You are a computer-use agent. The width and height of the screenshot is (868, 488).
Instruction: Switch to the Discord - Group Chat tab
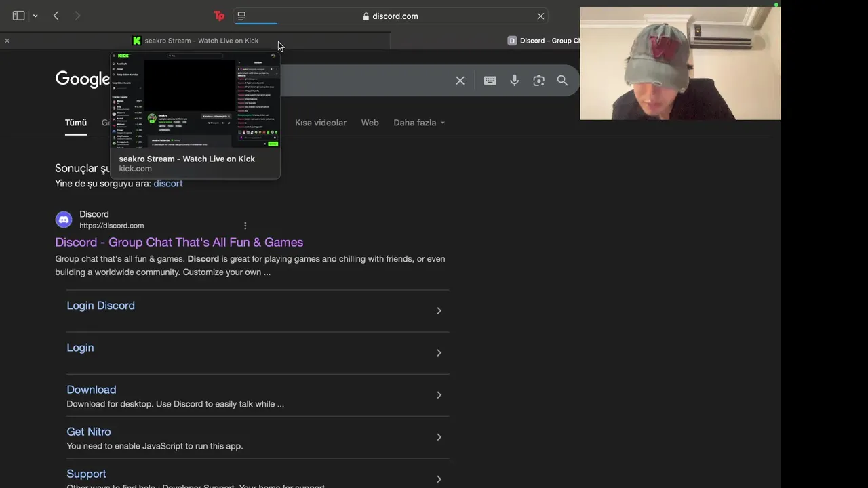point(544,41)
